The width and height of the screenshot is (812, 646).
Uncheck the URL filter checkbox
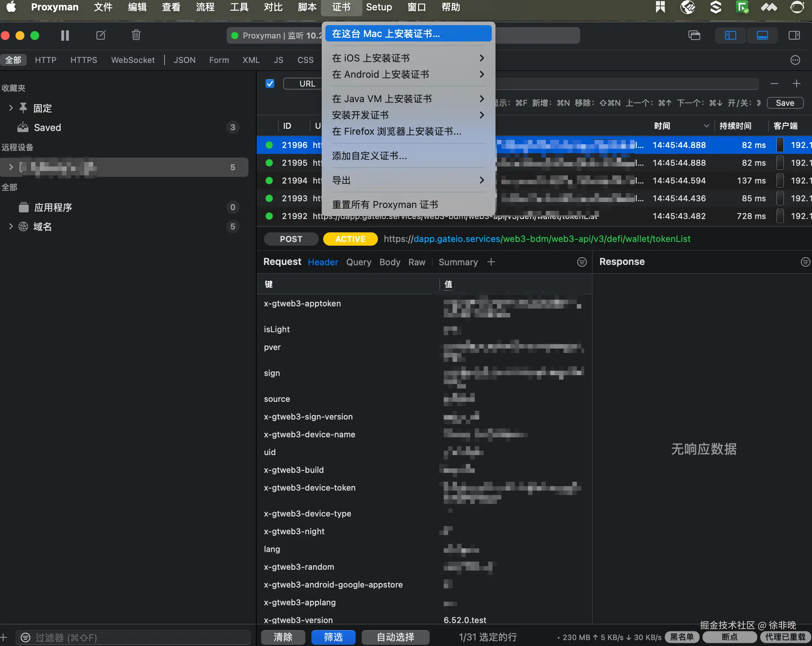[x=270, y=84]
